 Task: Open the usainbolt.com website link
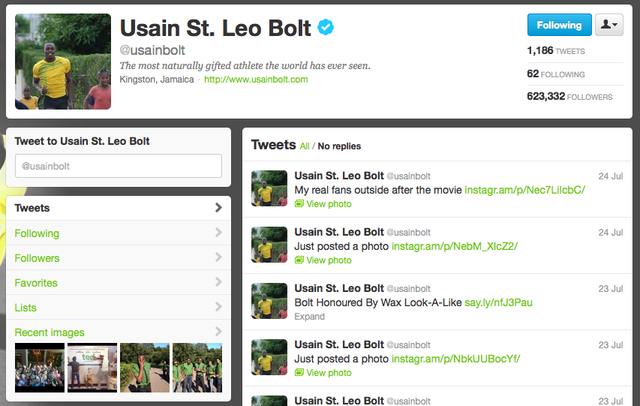(256, 80)
